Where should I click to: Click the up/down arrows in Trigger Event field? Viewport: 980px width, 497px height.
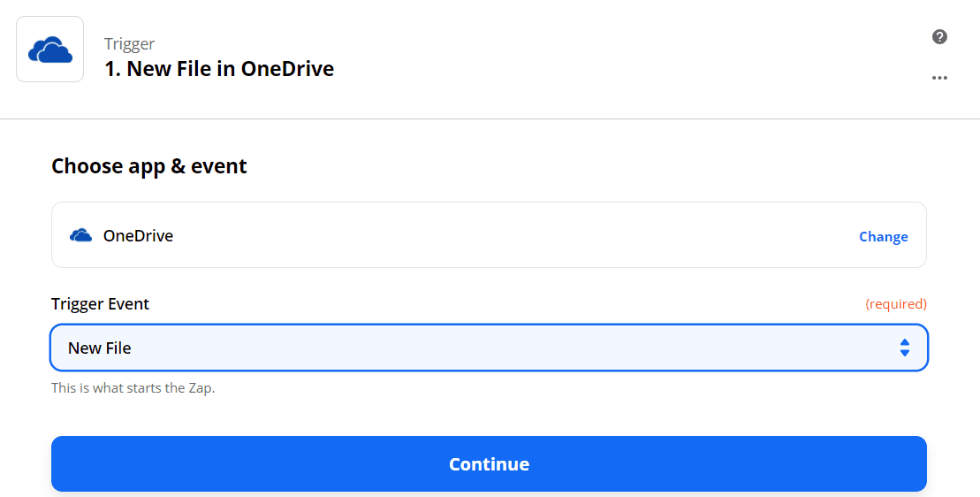click(904, 348)
